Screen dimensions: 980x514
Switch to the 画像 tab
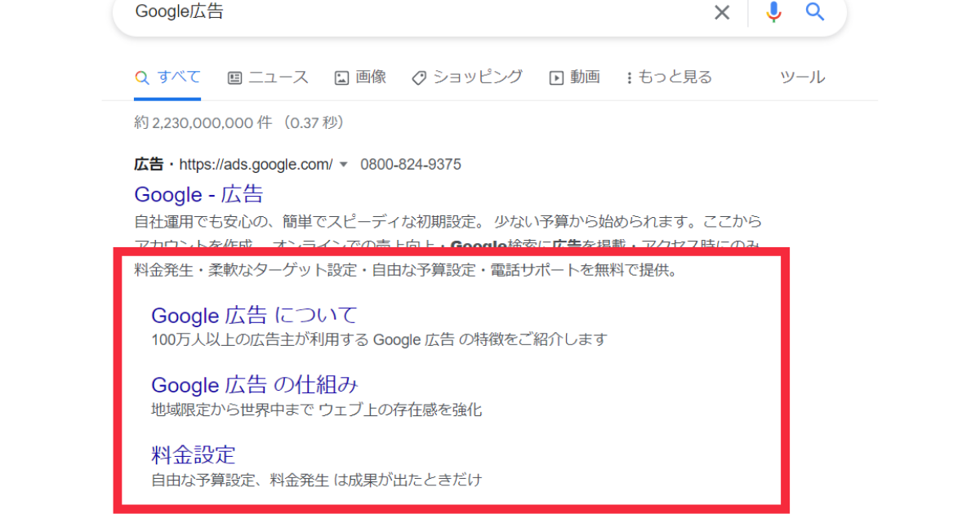click(x=360, y=78)
